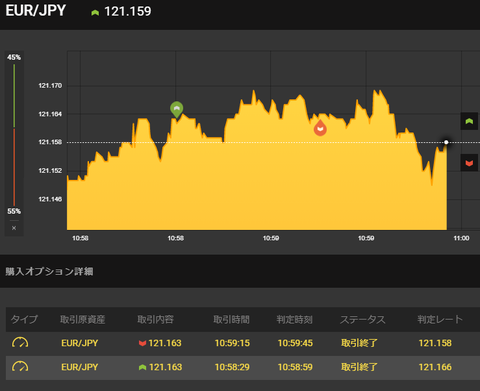The width and height of the screenshot is (480, 391).
Task: Click 取引終了 status in the 10:59:45 row
Action: coord(359,343)
